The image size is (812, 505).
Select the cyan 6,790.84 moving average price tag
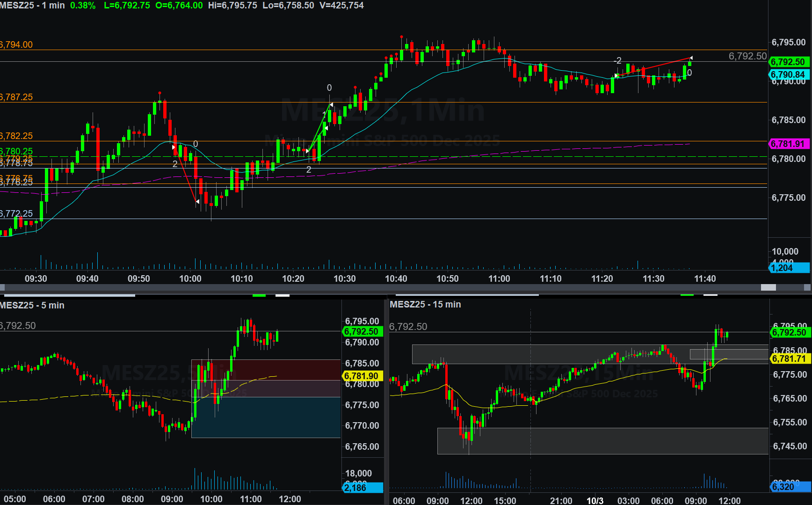[789, 74]
